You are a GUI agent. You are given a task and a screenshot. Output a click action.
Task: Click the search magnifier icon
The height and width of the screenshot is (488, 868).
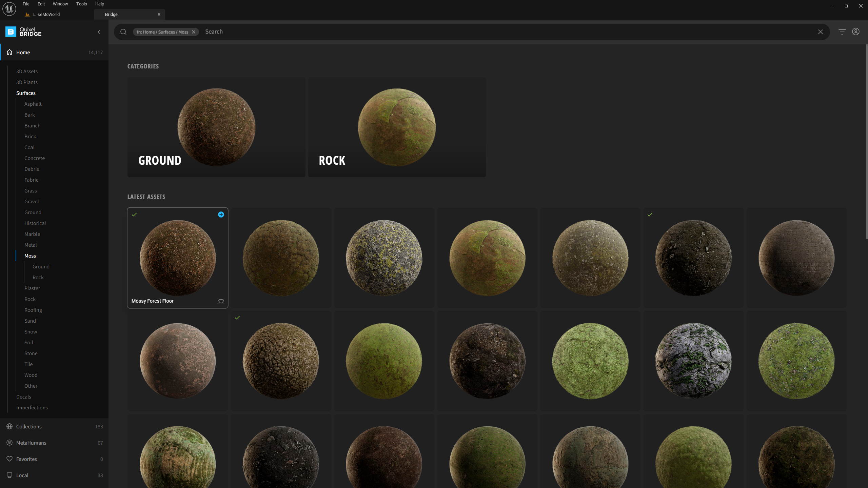[123, 32]
